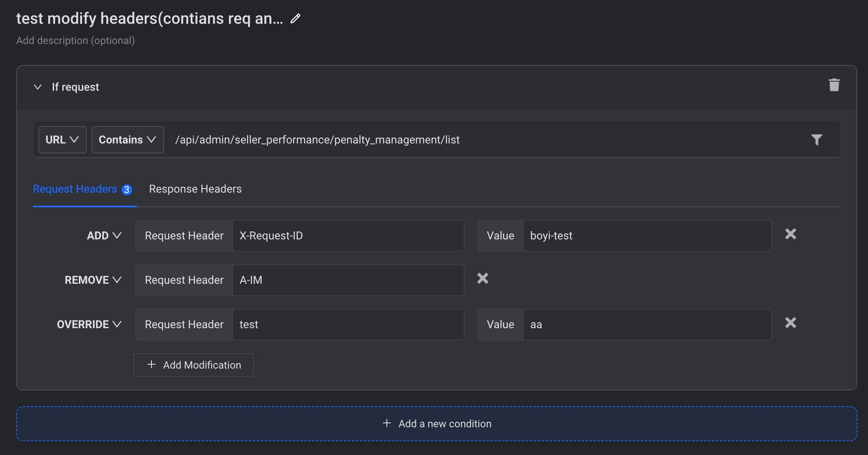The image size is (868, 455).
Task: Collapse the If request section chevron
Action: click(38, 87)
